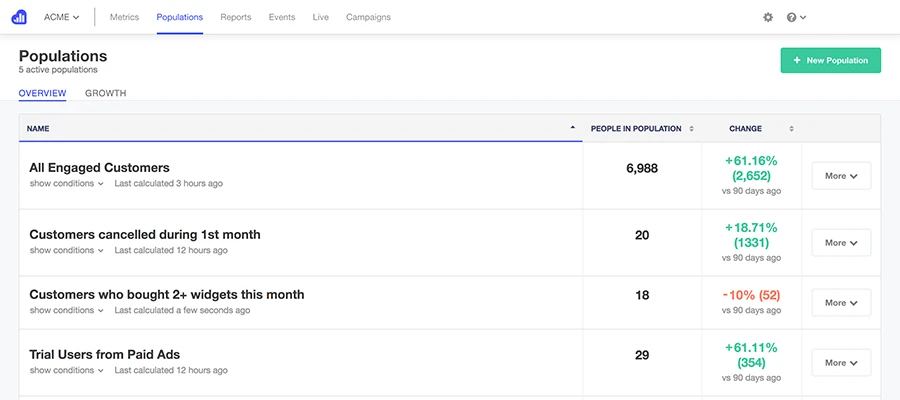
Task: Sort by Change column arrows
Action: point(792,129)
